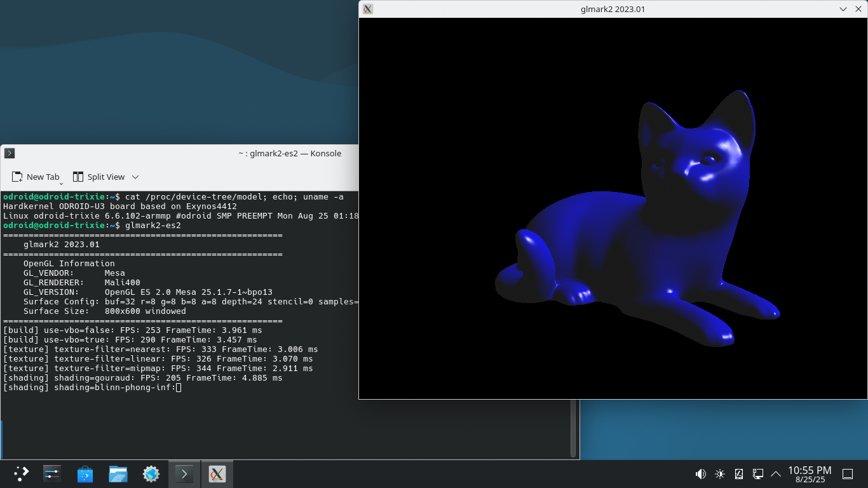
Task: Expand the Split View dropdown arrow
Action: pyautogui.click(x=135, y=177)
